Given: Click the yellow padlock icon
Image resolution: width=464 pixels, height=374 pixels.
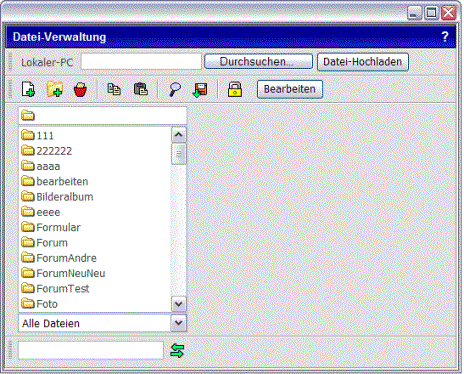Looking at the screenshot, I should click(235, 89).
